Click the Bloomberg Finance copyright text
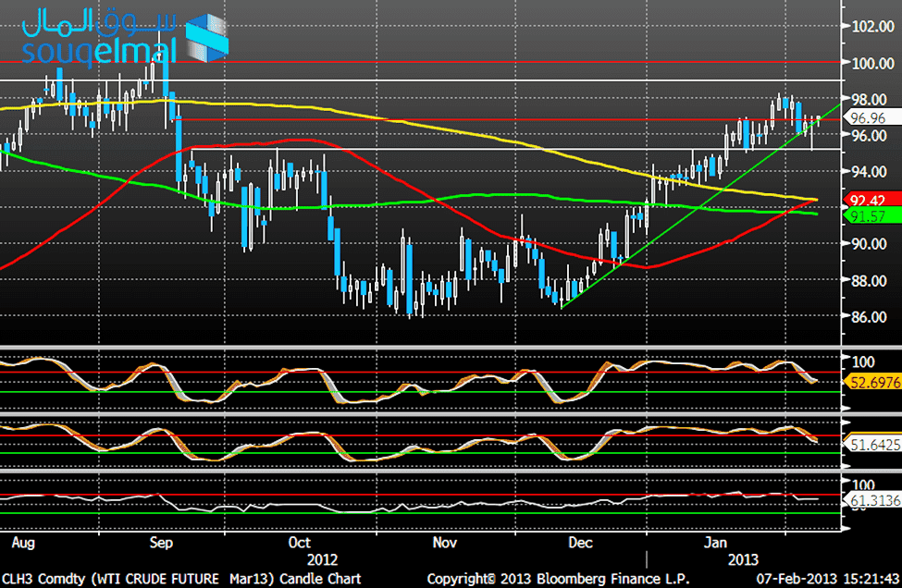The image size is (902, 588). 558,578
